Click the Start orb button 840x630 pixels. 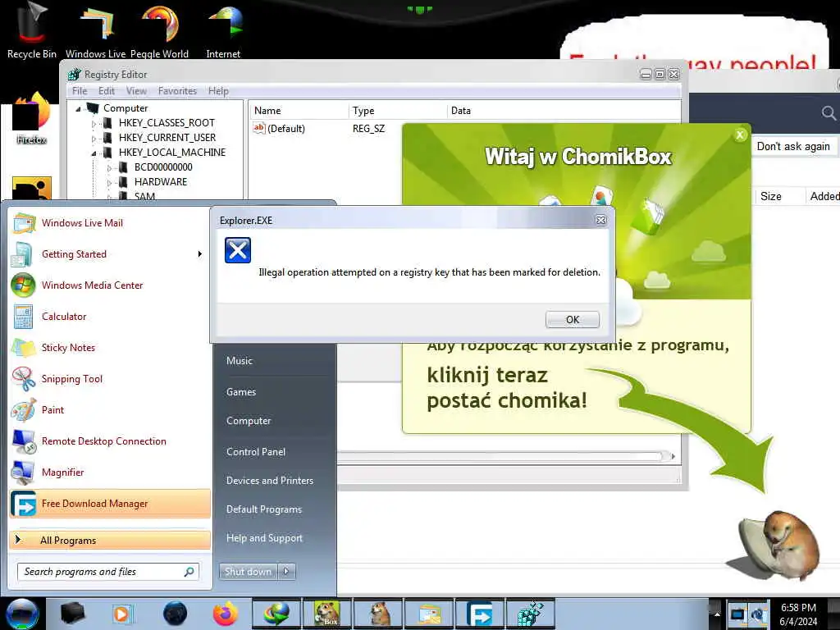22,614
